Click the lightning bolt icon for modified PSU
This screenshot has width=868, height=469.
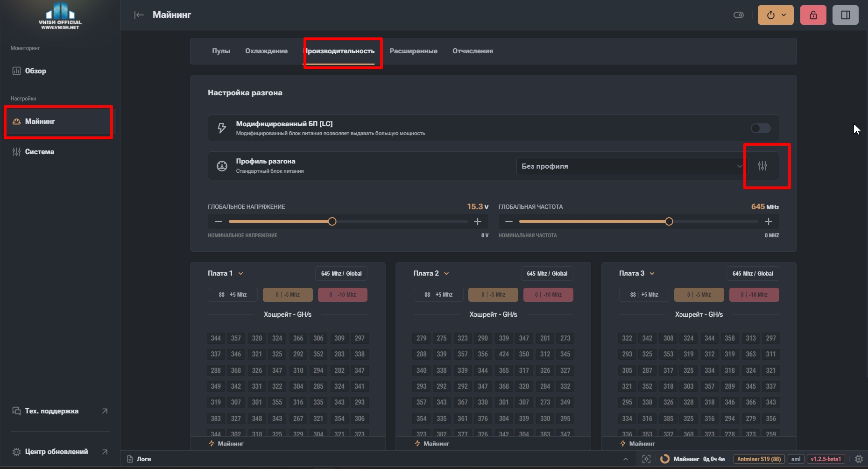pyautogui.click(x=222, y=128)
